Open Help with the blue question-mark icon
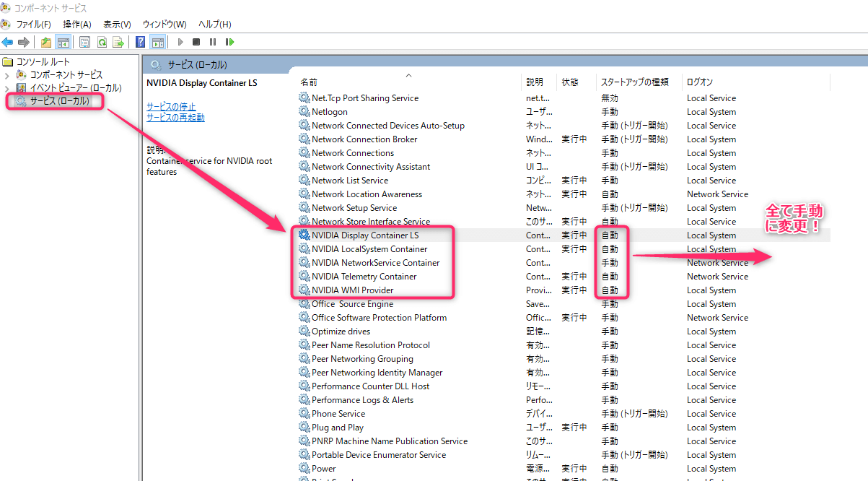 tap(141, 42)
